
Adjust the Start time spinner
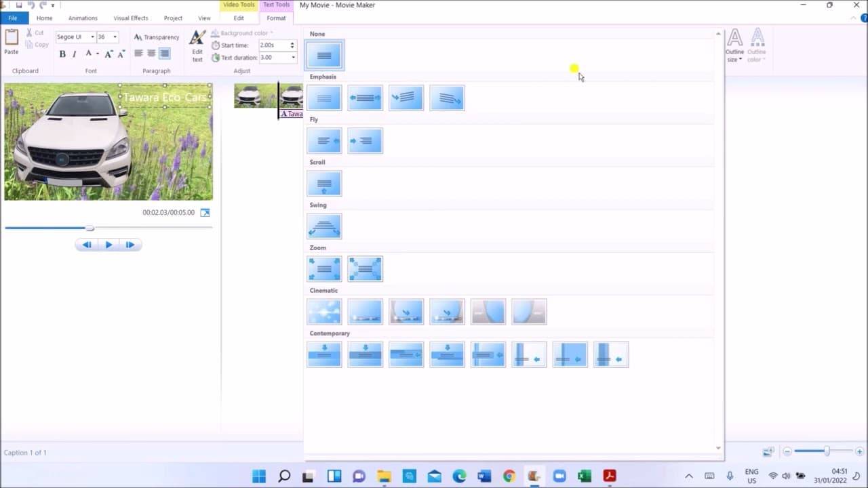coord(293,45)
